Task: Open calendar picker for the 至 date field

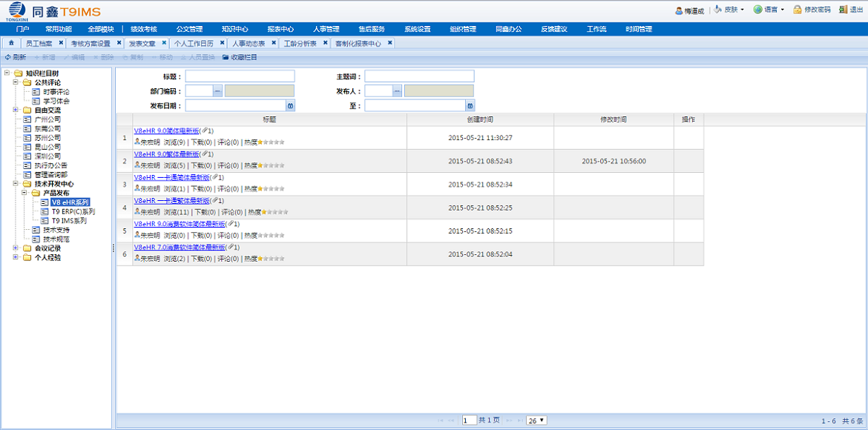Action: tap(470, 106)
